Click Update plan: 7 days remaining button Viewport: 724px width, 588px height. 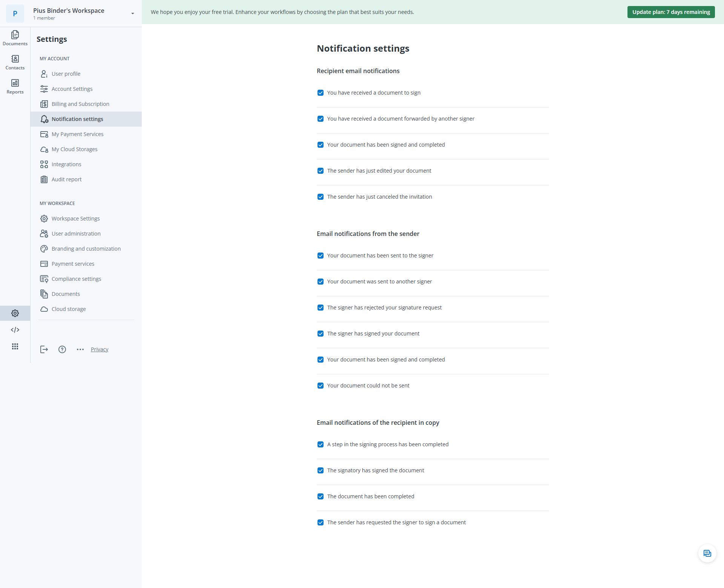pyautogui.click(x=671, y=12)
